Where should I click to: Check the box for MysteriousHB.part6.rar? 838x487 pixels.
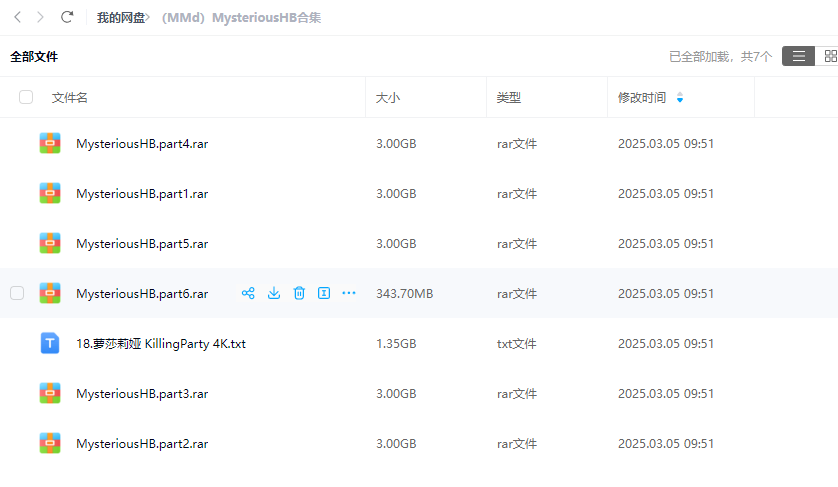(x=17, y=293)
